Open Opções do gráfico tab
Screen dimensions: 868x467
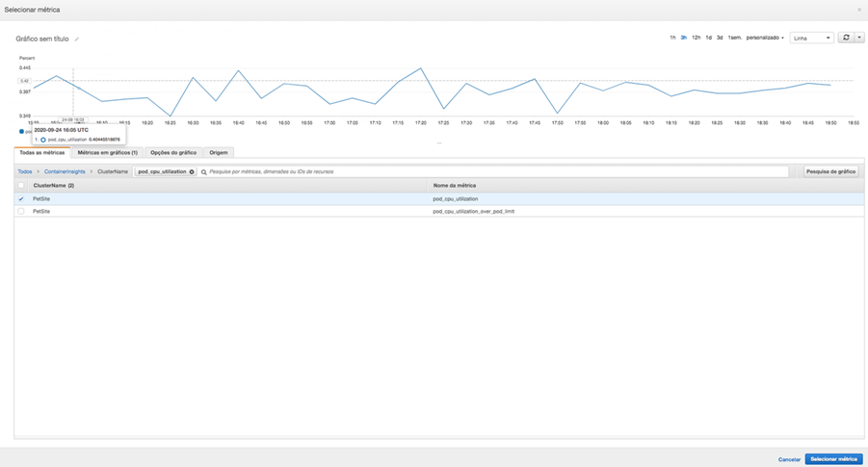pos(173,152)
